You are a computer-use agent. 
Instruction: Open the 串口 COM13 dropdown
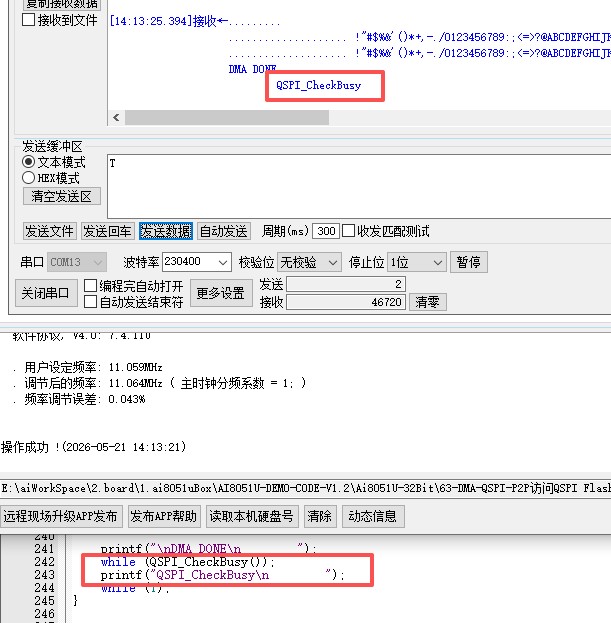click(77, 262)
